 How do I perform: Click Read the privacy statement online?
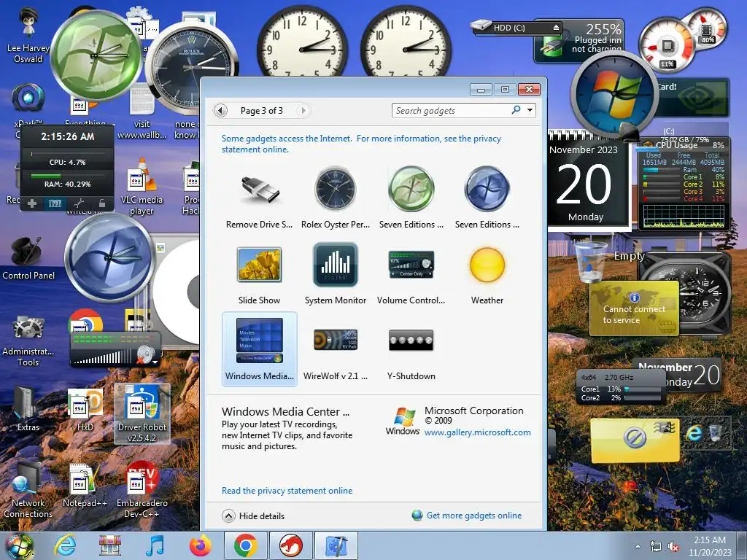coord(287,491)
